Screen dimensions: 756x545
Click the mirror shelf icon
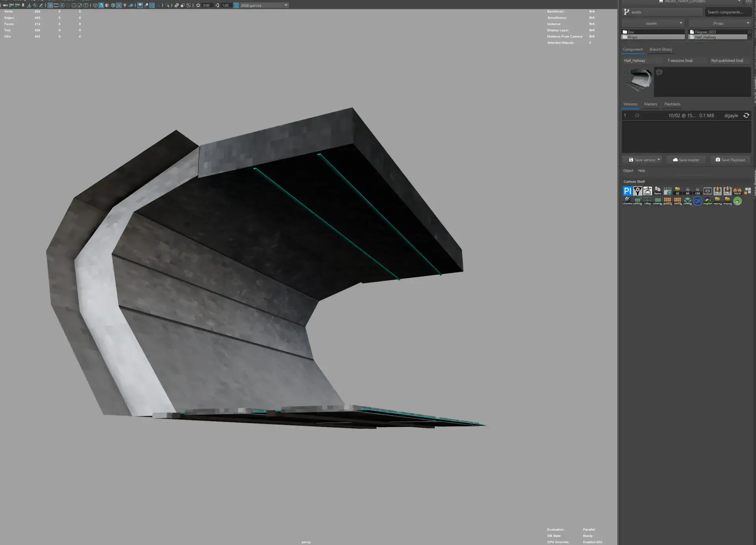[737, 191]
